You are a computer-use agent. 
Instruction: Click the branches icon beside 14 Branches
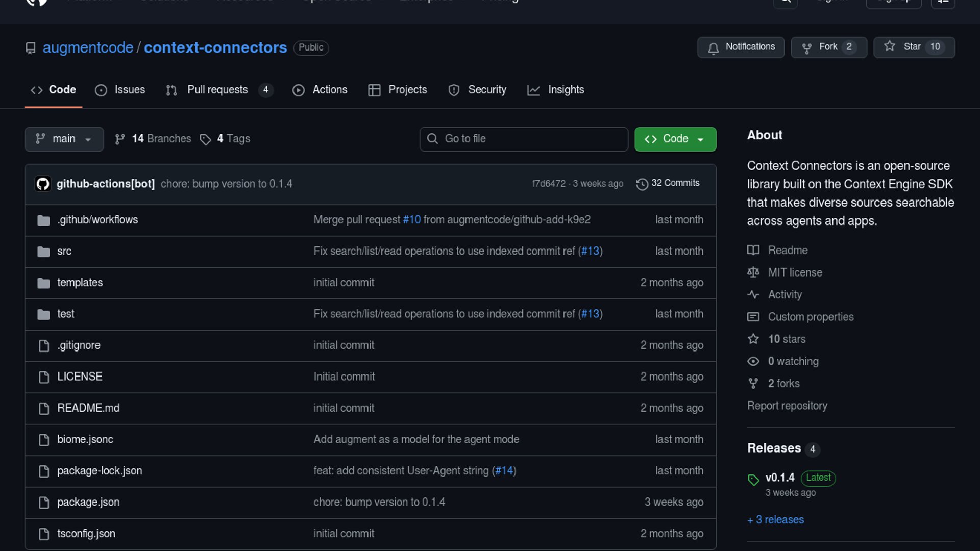point(120,139)
